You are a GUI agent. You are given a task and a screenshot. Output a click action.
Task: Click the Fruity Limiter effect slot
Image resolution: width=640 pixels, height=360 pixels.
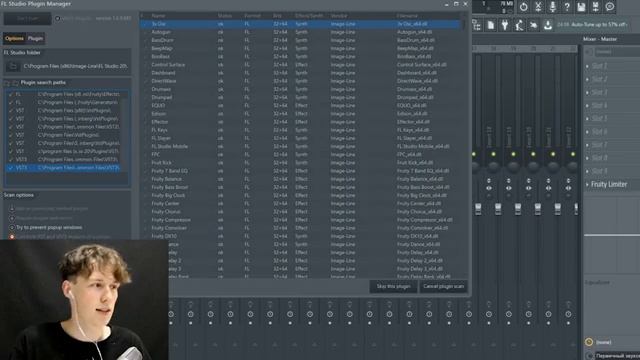(x=609, y=184)
